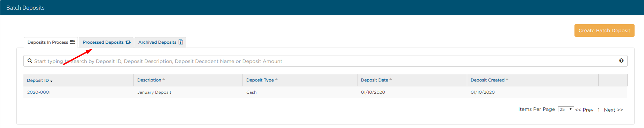Screen dimensions: 644x128
Task: Toggle Deposit ID sort arrow
Action: pos(51,81)
